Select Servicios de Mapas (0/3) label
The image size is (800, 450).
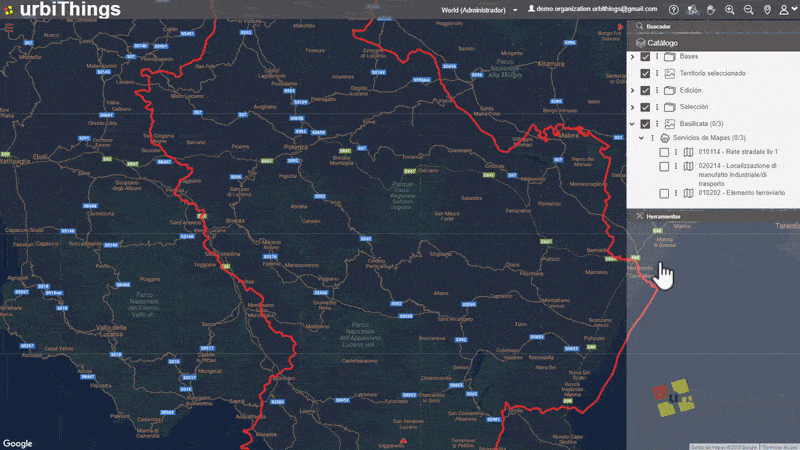709,138
